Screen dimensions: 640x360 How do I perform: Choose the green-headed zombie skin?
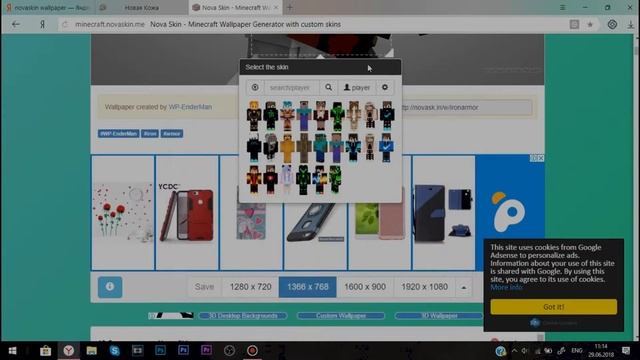click(320, 148)
